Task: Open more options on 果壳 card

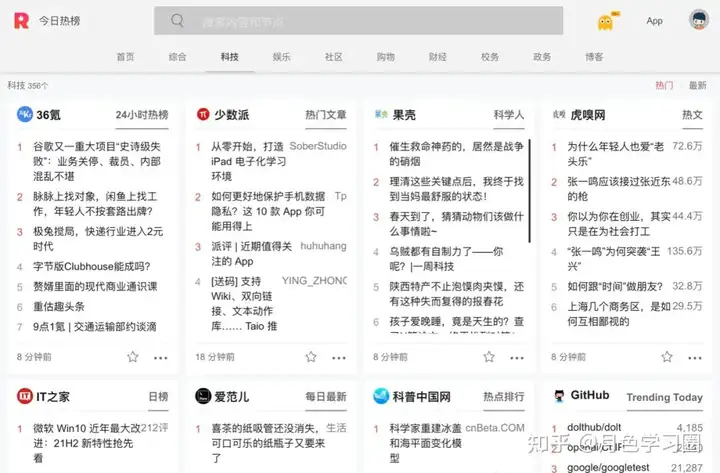Action: coord(517,358)
